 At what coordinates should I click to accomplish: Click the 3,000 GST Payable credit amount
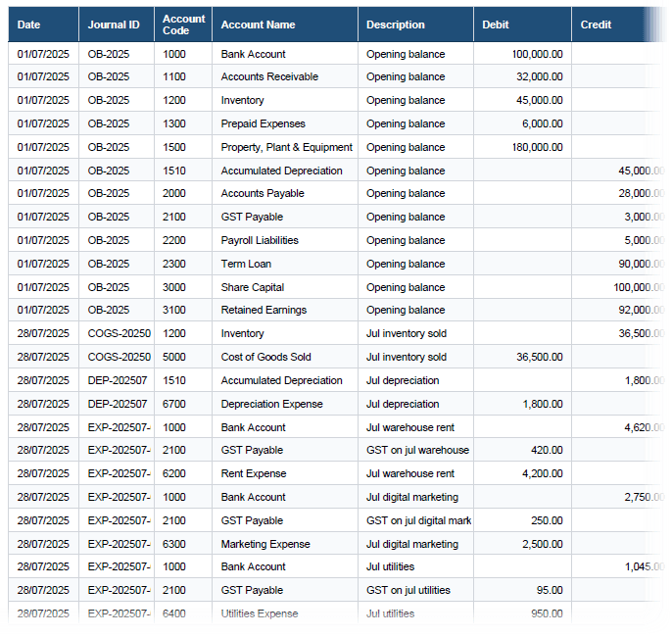645,217
